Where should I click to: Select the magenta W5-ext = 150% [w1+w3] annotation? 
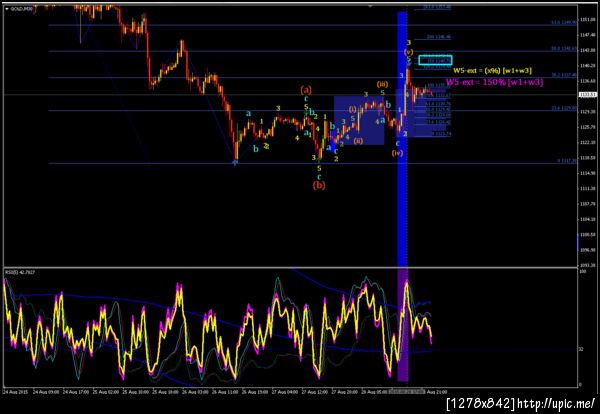pos(494,82)
